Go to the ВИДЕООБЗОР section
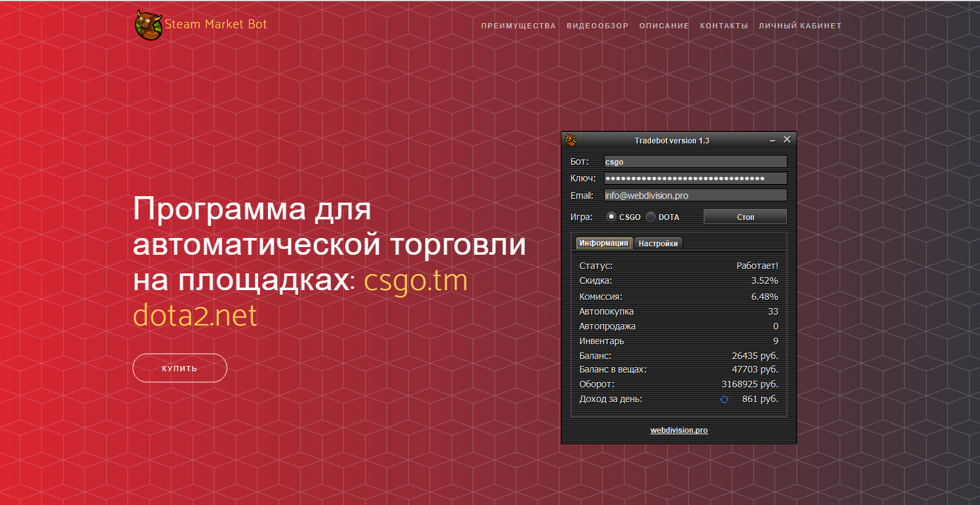The width and height of the screenshot is (980, 505). 598,26
